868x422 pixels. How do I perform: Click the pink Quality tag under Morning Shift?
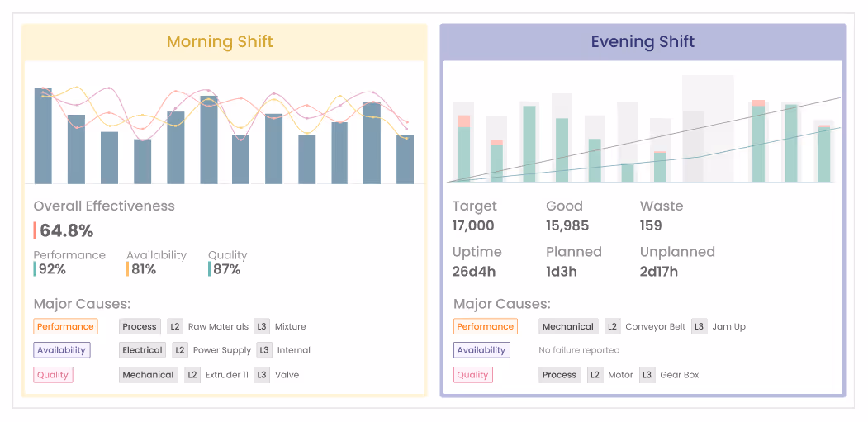point(53,375)
